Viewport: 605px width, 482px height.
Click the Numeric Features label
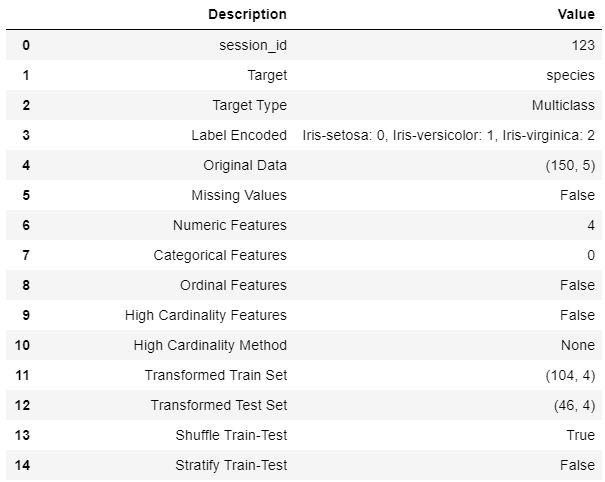pyautogui.click(x=229, y=225)
